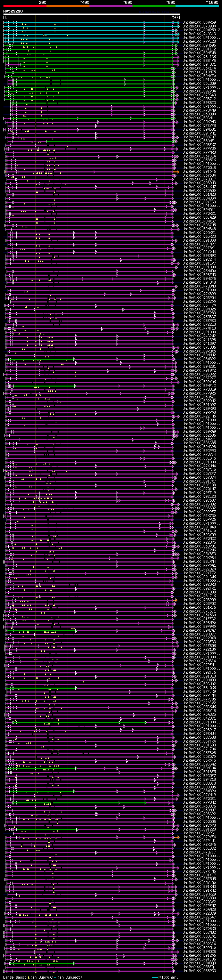222x980 pixels.
Task: Select hit label UniRef100_A7NT13
Action: 199,328
